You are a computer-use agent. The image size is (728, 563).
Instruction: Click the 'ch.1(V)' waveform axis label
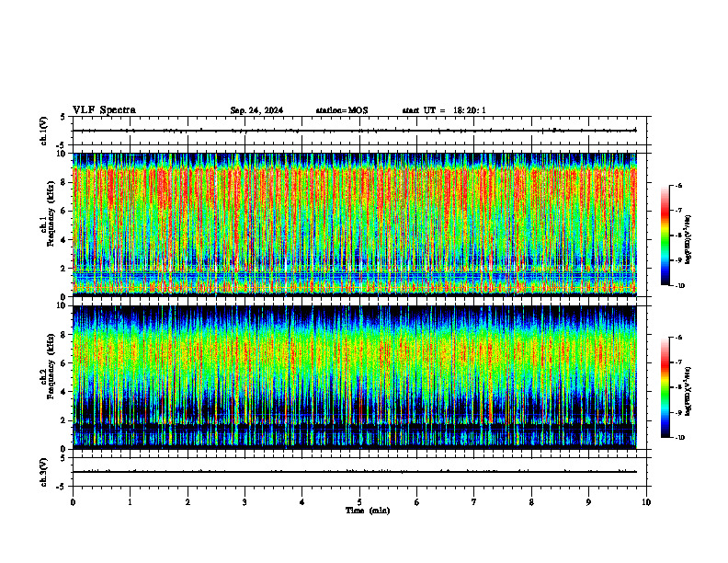point(43,131)
